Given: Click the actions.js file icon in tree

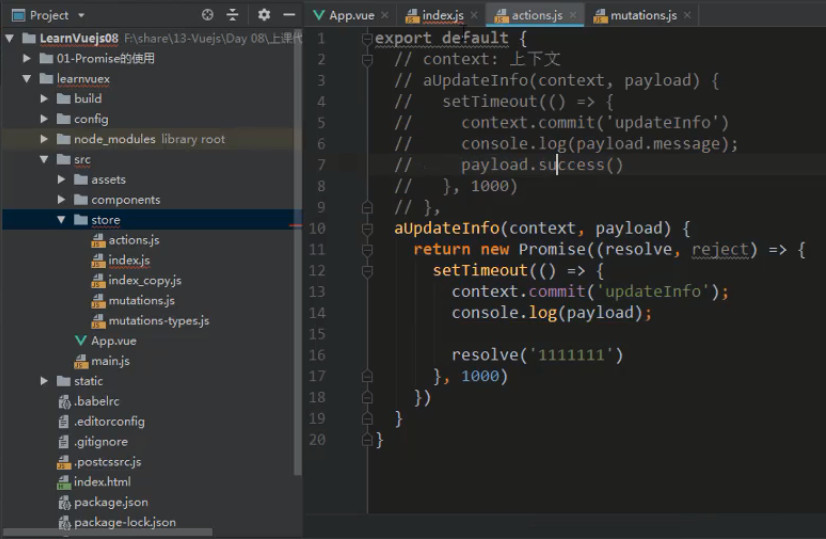Looking at the screenshot, I should 98,240.
